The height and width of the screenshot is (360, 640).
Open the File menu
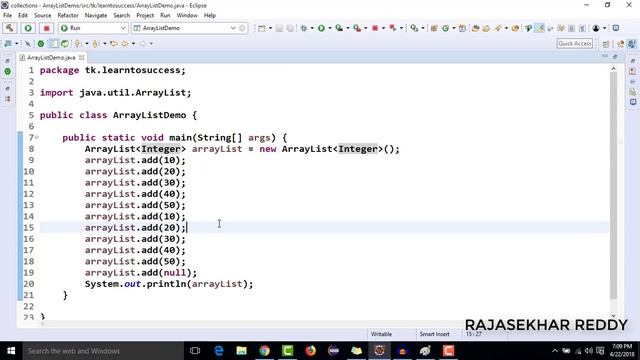coord(7,16)
